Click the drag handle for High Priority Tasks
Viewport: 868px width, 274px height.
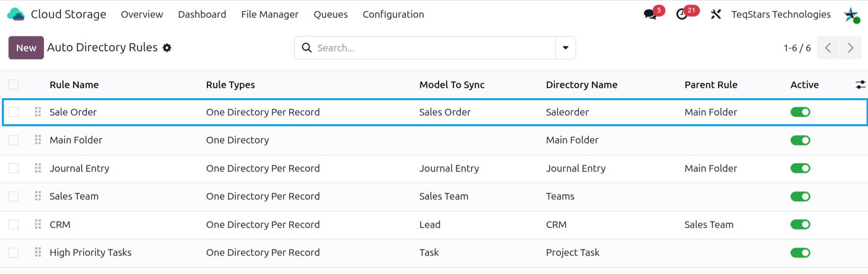38,252
